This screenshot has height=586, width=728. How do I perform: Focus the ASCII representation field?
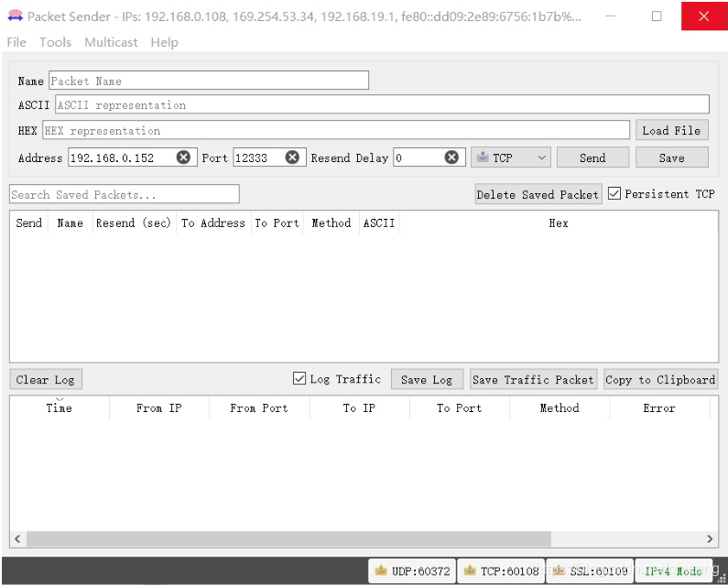382,104
